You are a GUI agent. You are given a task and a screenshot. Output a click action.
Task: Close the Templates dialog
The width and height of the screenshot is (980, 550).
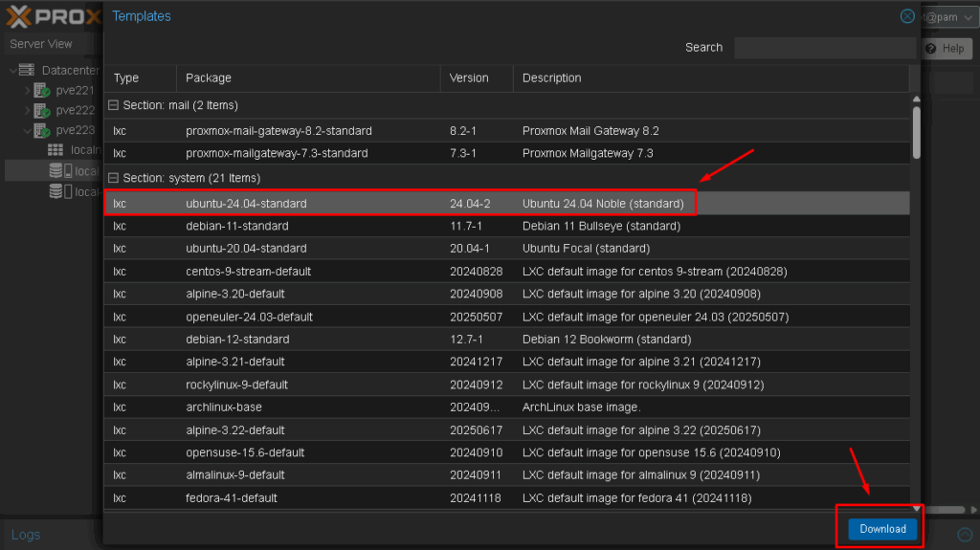(907, 16)
